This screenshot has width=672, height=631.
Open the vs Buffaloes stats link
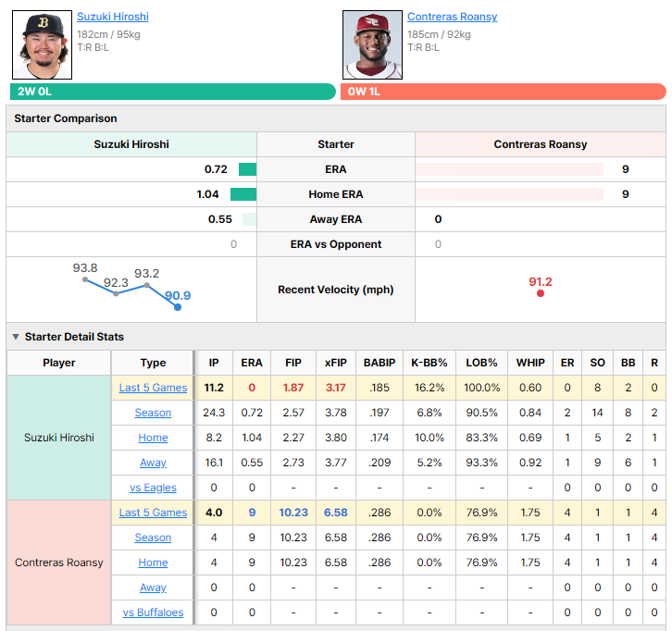tap(153, 612)
